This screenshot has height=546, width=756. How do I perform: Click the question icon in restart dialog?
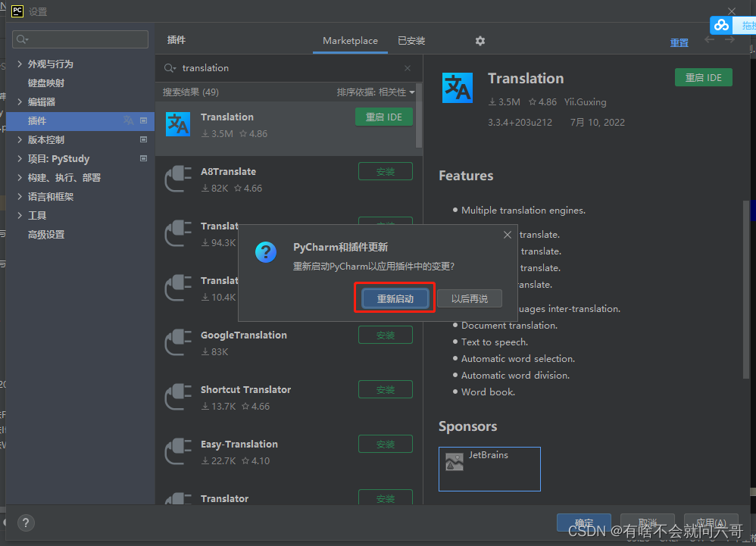(x=266, y=252)
